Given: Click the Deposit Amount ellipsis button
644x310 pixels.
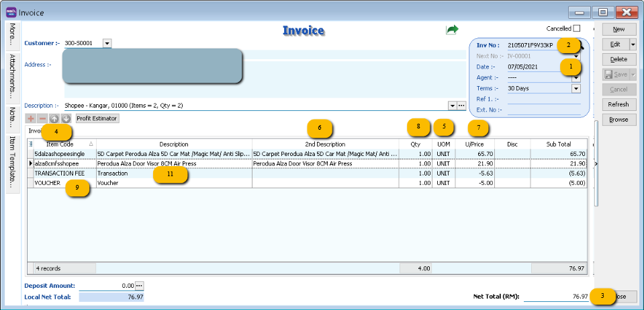Looking at the screenshot, I should click(x=140, y=286).
